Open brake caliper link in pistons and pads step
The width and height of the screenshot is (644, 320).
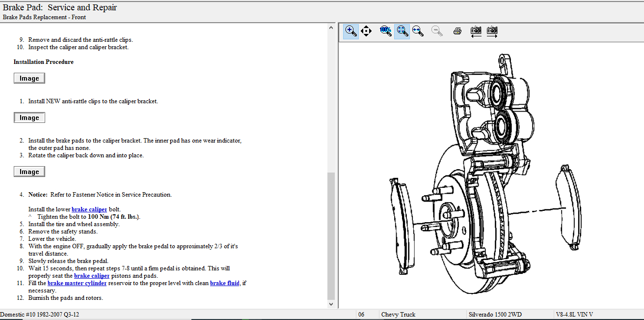point(92,276)
